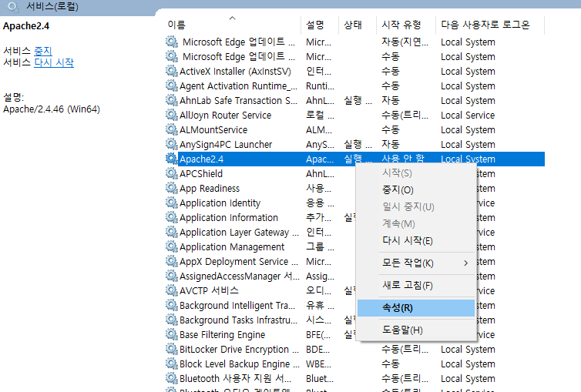Click the gear icon of AhnLab Safe Transaction
The image size is (581, 392).
point(172,100)
